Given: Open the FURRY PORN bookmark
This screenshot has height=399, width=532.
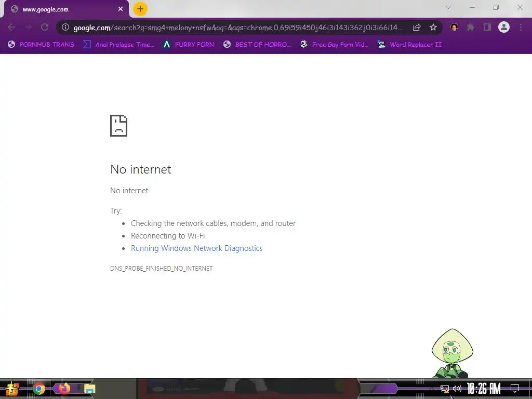Looking at the screenshot, I should click(x=189, y=45).
